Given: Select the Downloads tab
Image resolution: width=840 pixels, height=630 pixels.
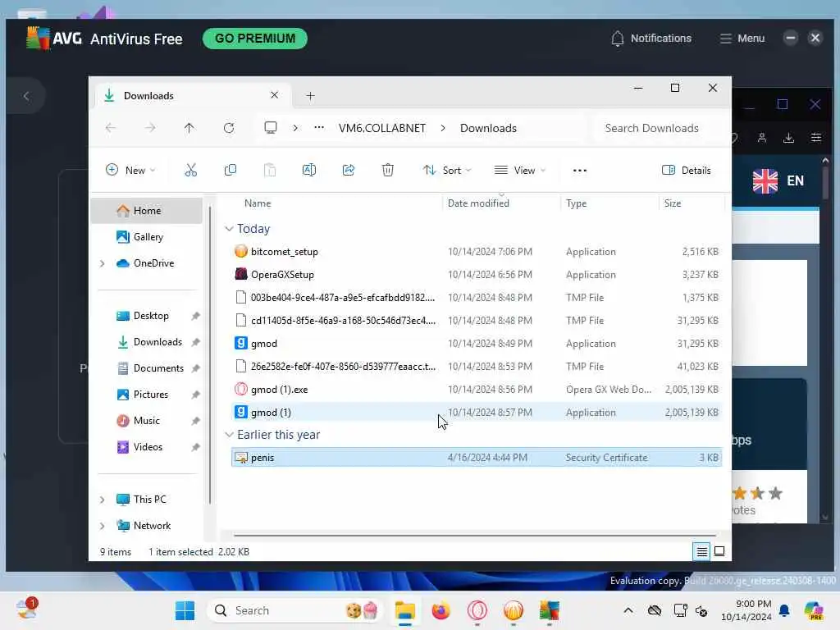Looking at the screenshot, I should coord(192,96).
